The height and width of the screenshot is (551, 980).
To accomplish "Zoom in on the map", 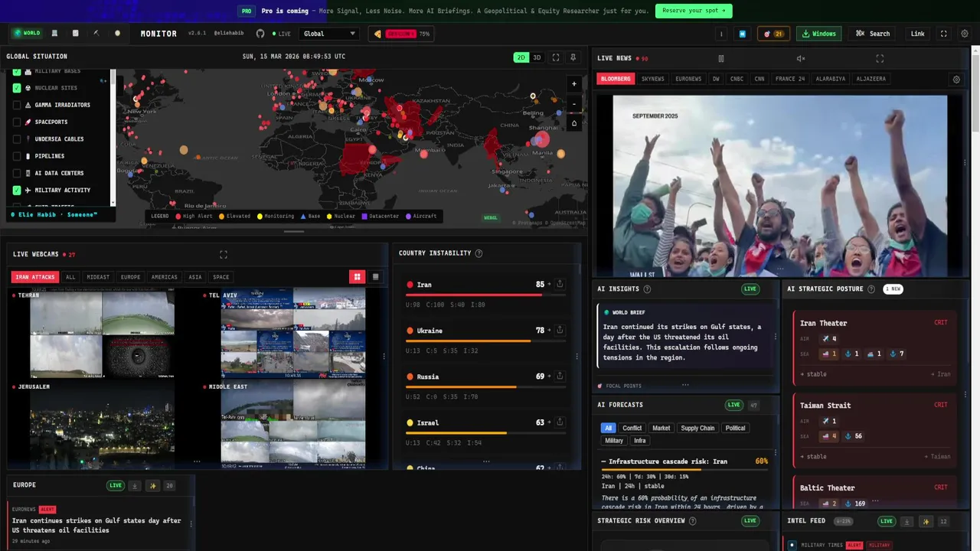I will 574,84.
